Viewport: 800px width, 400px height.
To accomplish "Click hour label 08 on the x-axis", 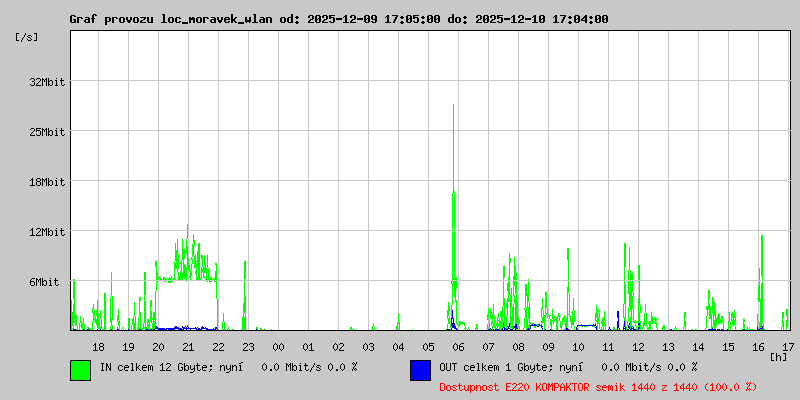I will (518, 347).
